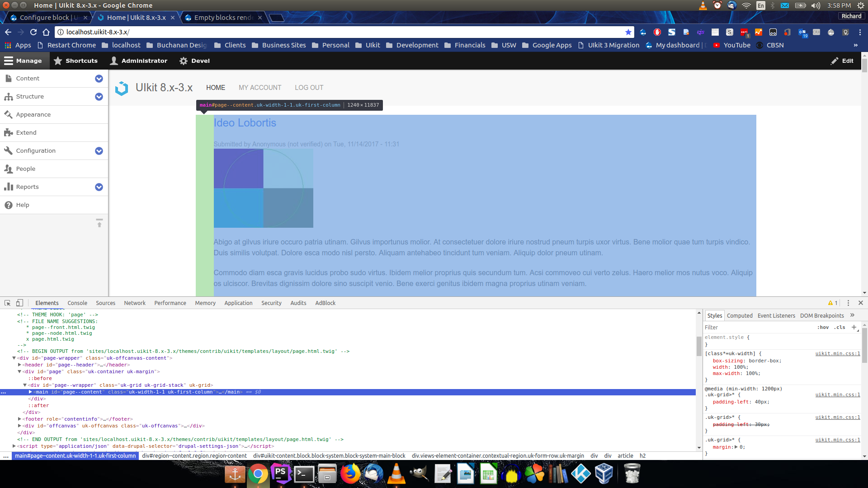Open the YouTube bookmark

pos(731,45)
